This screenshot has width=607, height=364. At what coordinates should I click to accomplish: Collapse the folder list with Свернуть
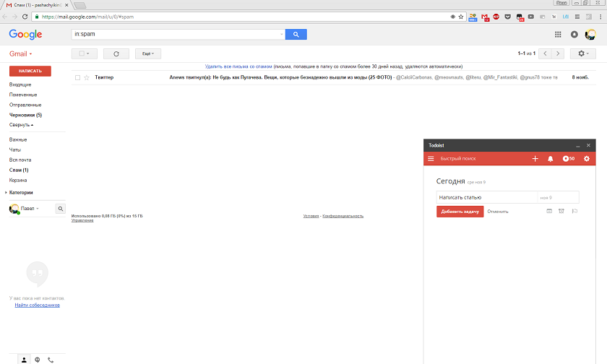pyautogui.click(x=21, y=125)
